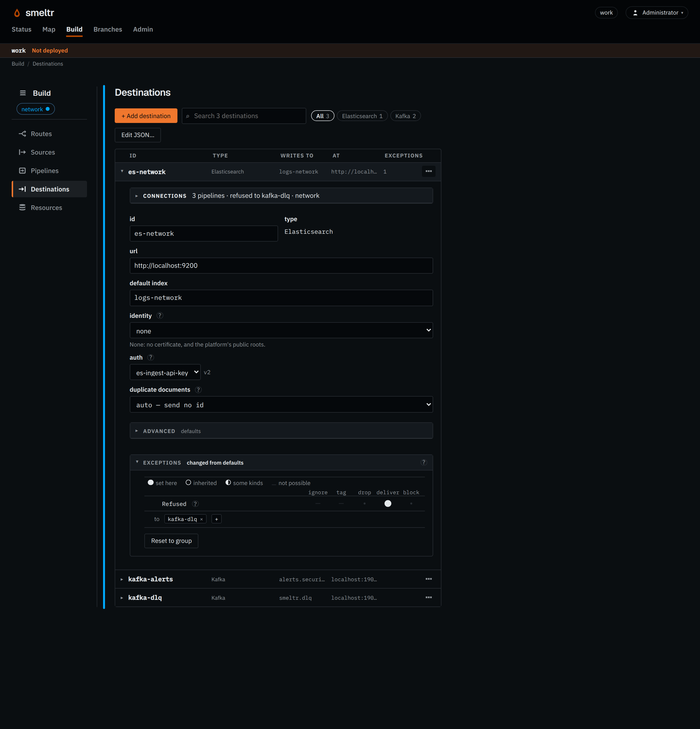Image resolution: width=700 pixels, height=729 pixels.
Task: Switch to the Branches tab
Action: click(108, 29)
